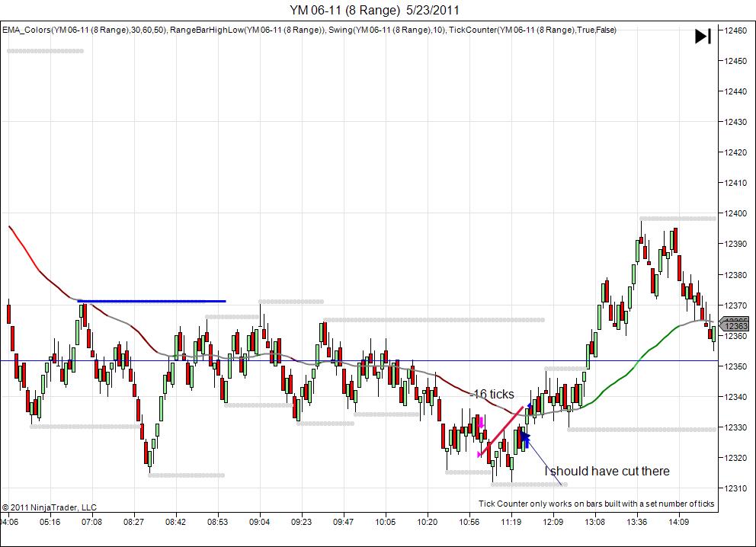Click the scroll-to-last-bar arrow icon
Screen dimensions: 756x547
click(x=703, y=36)
